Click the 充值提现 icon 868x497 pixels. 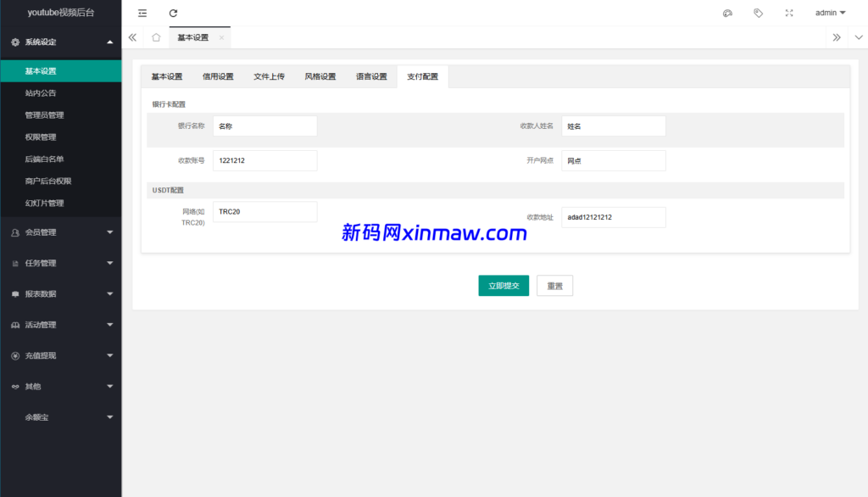pos(15,355)
